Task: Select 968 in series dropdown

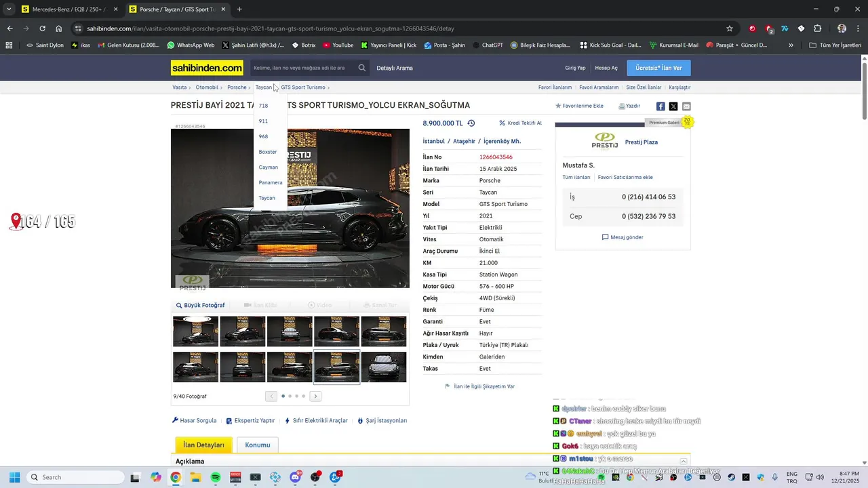Action: coord(263,136)
